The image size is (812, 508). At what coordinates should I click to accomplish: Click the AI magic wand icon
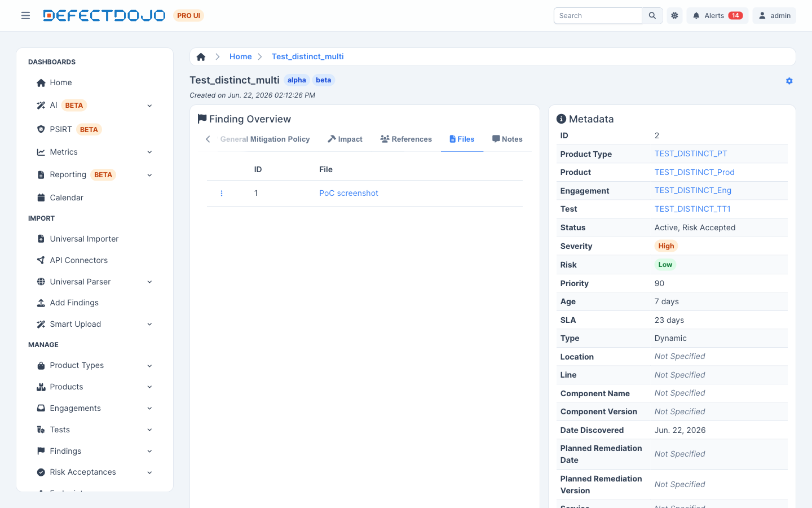(41, 106)
